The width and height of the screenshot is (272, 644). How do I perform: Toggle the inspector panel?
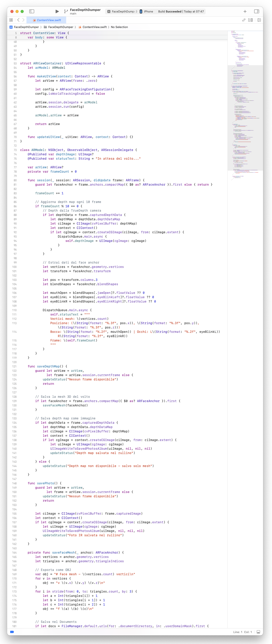(256, 11)
